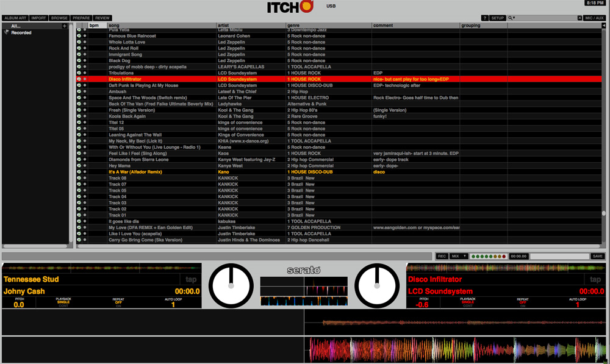Screen dimensions: 610x364
Task: Open the PREPARE tab
Action: (x=81, y=18)
